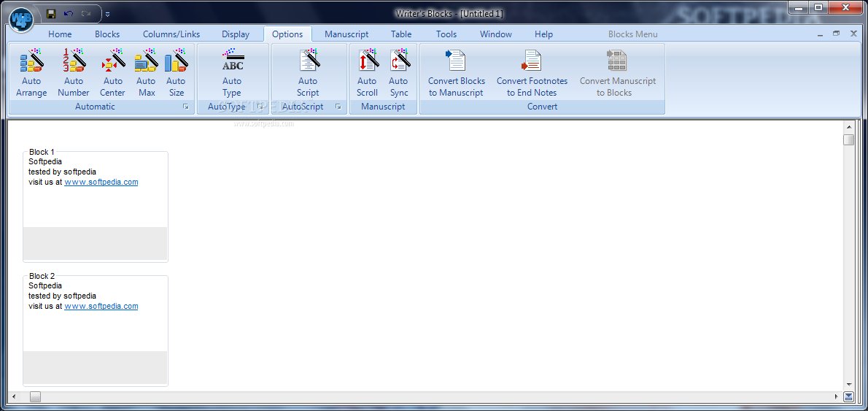Open the Window tab

point(496,34)
